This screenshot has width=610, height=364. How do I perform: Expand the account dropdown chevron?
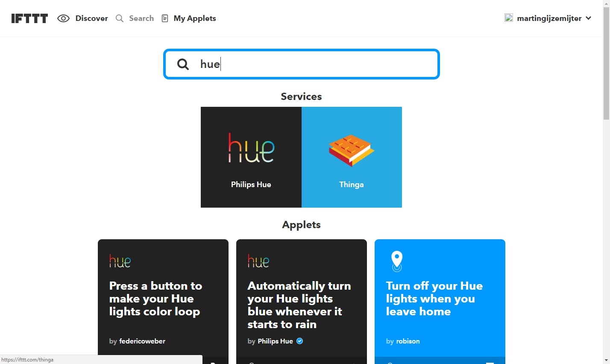tap(589, 18)
